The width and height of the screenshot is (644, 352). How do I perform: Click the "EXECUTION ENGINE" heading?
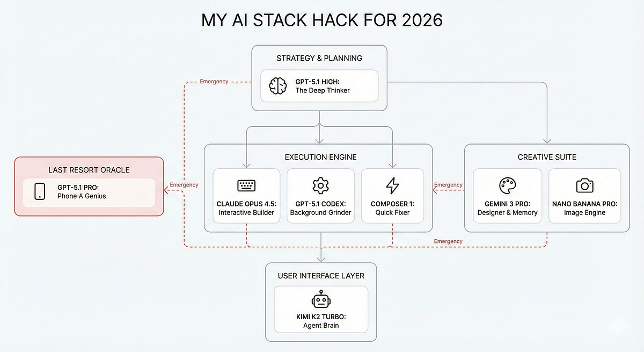(320, 157)
